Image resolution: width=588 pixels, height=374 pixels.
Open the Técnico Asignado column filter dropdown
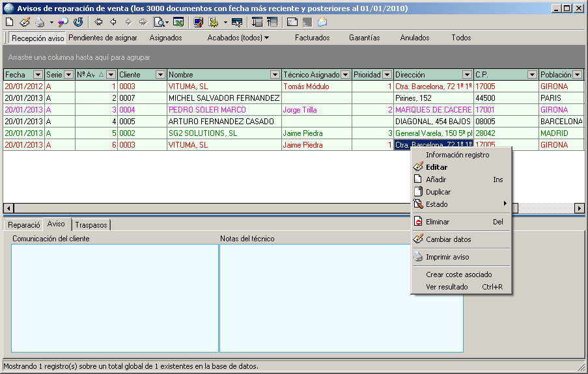pyautogui.click(x=346, y=75)
